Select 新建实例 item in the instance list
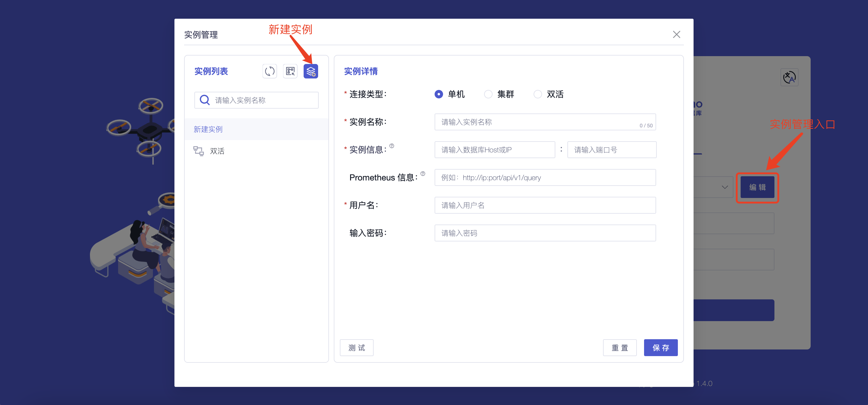 click(x=208, y=129)
